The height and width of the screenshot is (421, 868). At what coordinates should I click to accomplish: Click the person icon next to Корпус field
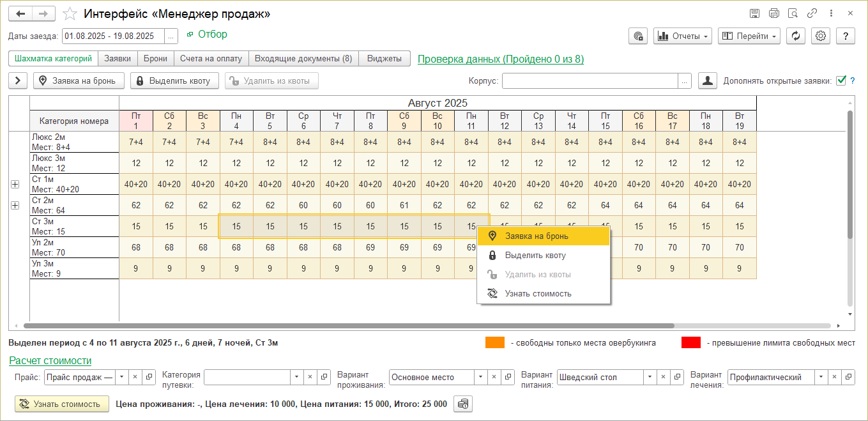707,80
